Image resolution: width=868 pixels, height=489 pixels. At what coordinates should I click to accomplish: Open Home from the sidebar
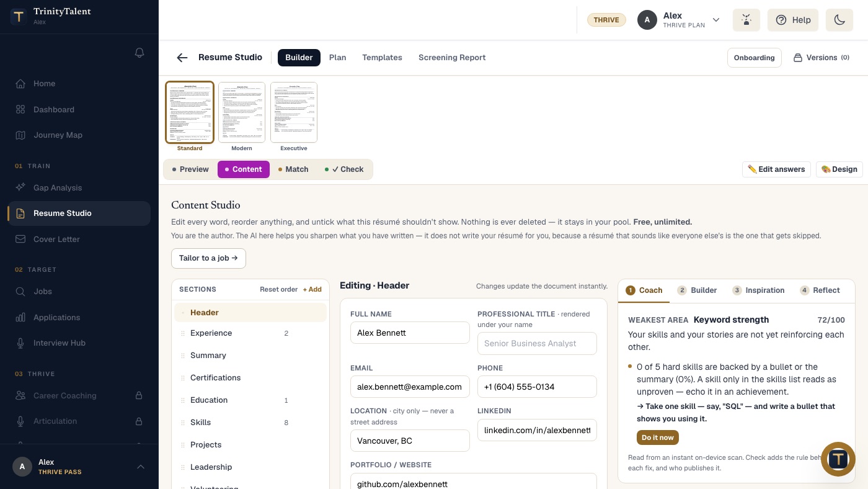(79, 84)
